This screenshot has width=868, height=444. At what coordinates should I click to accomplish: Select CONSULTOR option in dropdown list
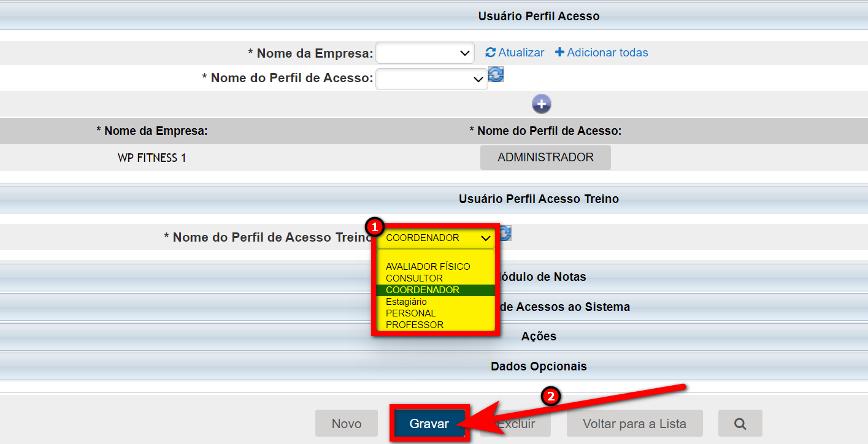pyautogui.click(x=414, y=278)
